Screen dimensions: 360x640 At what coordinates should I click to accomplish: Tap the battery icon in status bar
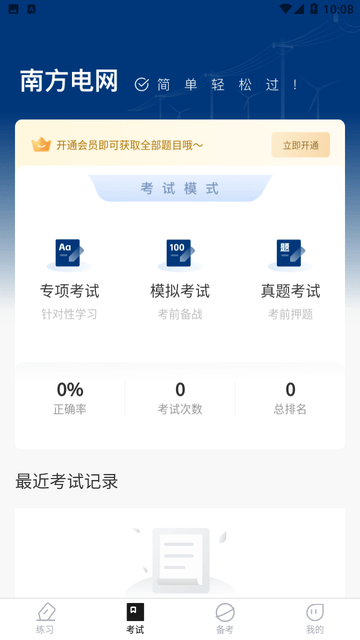pyautogui.click(x=314, y=9)
